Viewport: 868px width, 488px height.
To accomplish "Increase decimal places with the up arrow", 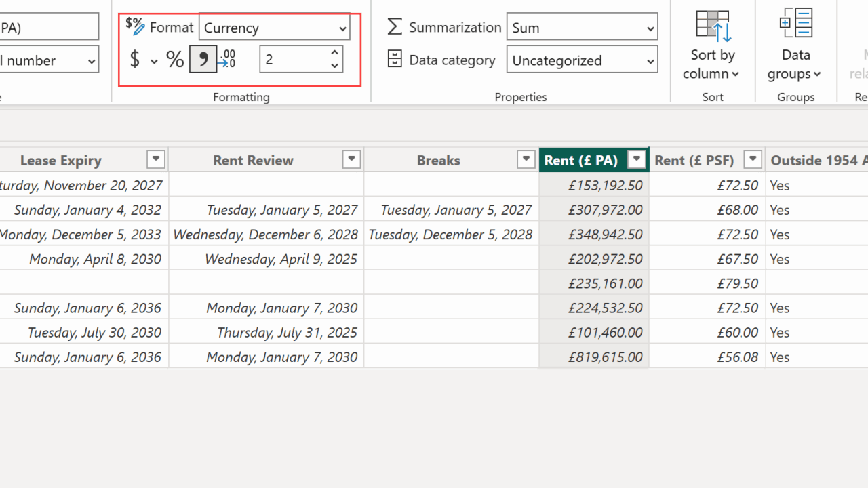I will [334, 53].
